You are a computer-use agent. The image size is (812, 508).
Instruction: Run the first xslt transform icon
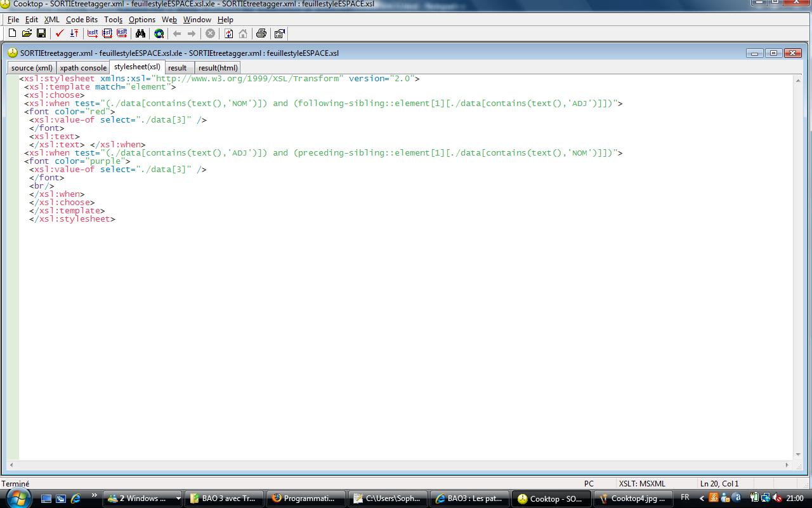coord(93,33)
